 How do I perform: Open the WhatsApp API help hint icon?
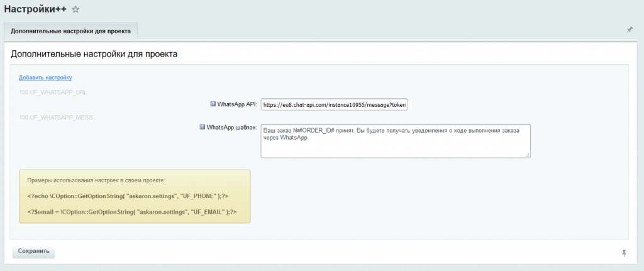point(213,104)
